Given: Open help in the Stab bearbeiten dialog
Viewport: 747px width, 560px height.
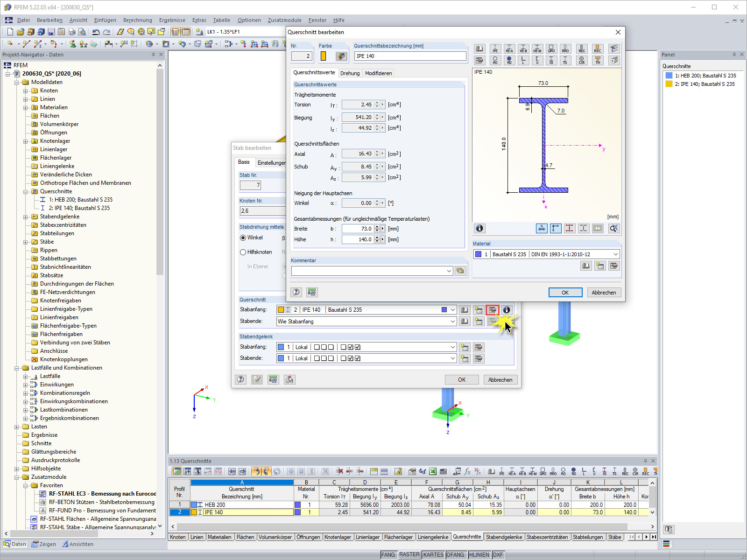Looking at the screenshot, I should (x=241, y=379).
